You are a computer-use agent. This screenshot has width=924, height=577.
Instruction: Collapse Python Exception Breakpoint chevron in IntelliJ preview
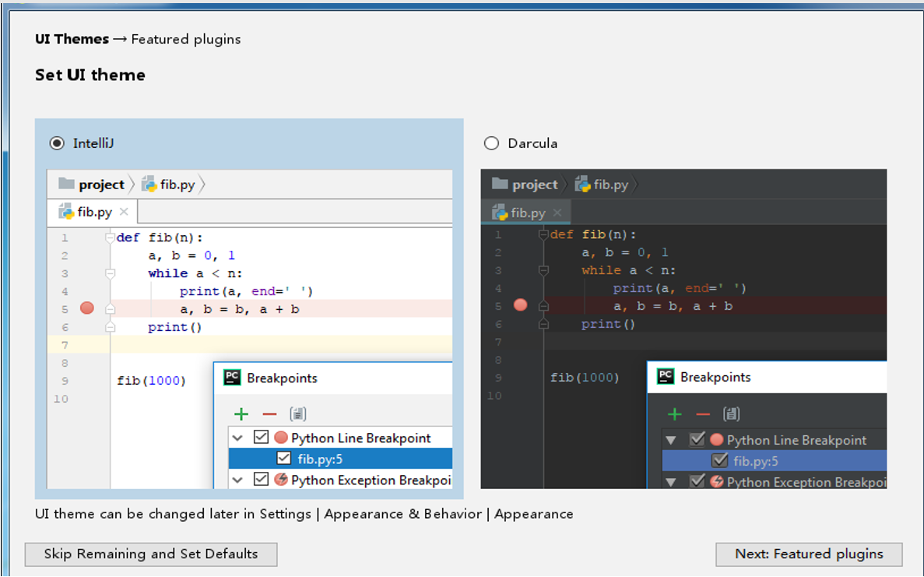(237, 480)
